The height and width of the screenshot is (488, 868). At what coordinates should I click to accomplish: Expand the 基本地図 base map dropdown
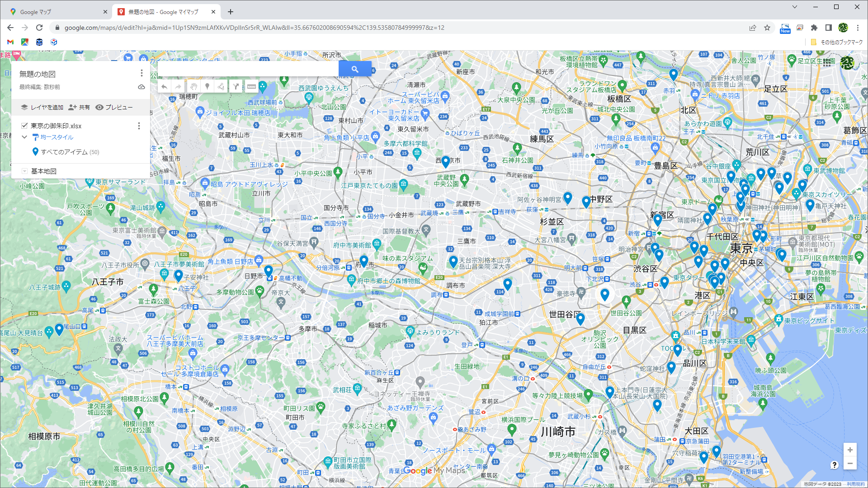click(x=24, y=171)
